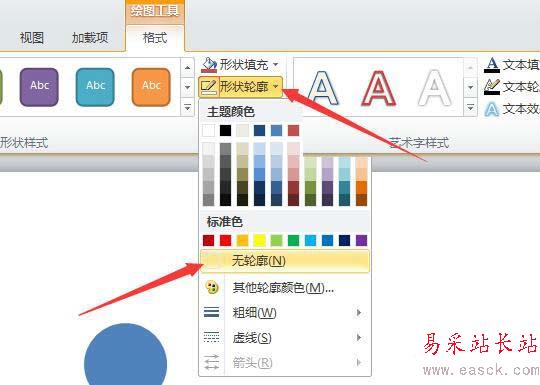Select black theme color swatch

click(226, 131)
